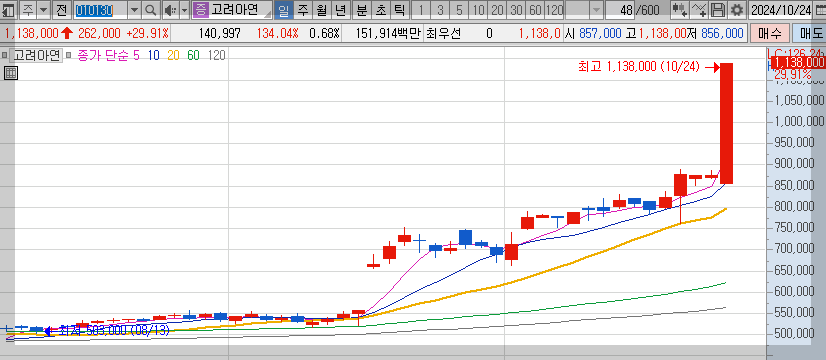Screen dimensions: 826x360
Task: Open the 주 market type dropdown arrow
Action: [44, 9]
